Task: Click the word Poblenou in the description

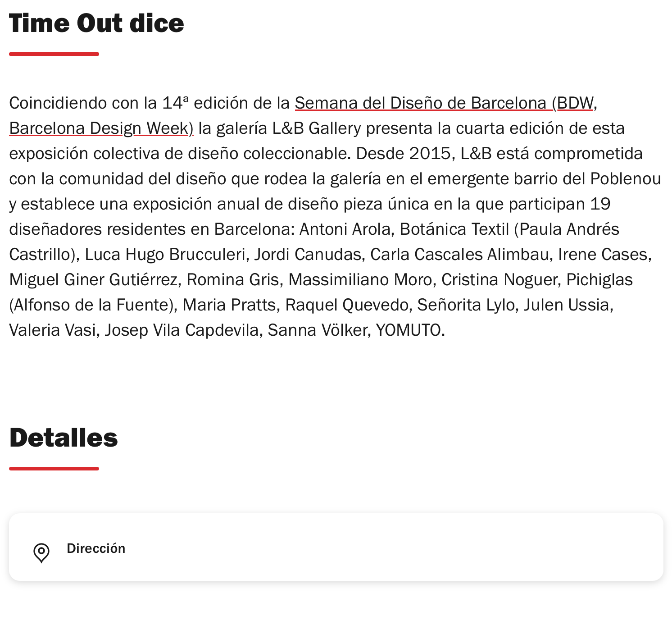Action: [x=626, y=179]
